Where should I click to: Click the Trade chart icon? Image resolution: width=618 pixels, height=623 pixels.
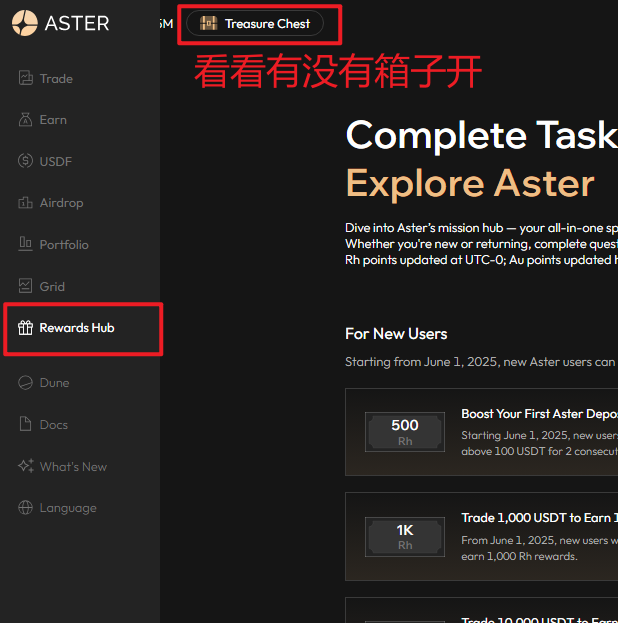[x=25, y=78]
